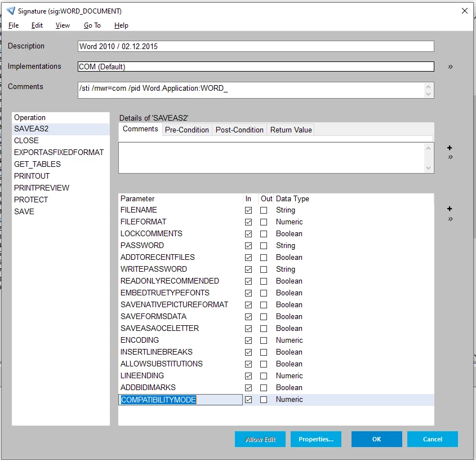Click the down arrow in the details comments scrollbar

point(428,168)
